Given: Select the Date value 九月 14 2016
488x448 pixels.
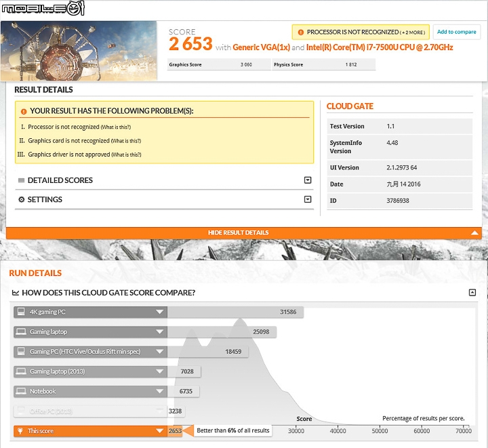Looking at the screenshot, I should [x=403, y=184].
